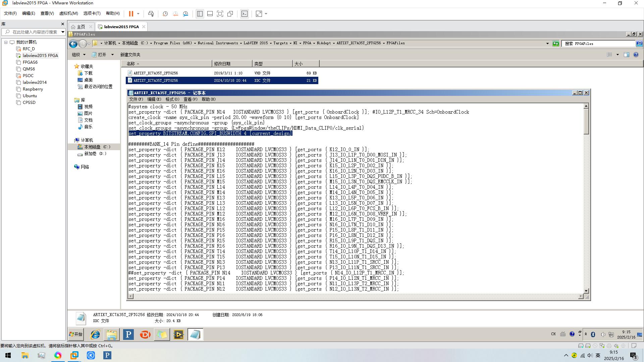
Task: Click send Ctrl+Alt+Del toolbar icon
Action: [x=151, y=14]
